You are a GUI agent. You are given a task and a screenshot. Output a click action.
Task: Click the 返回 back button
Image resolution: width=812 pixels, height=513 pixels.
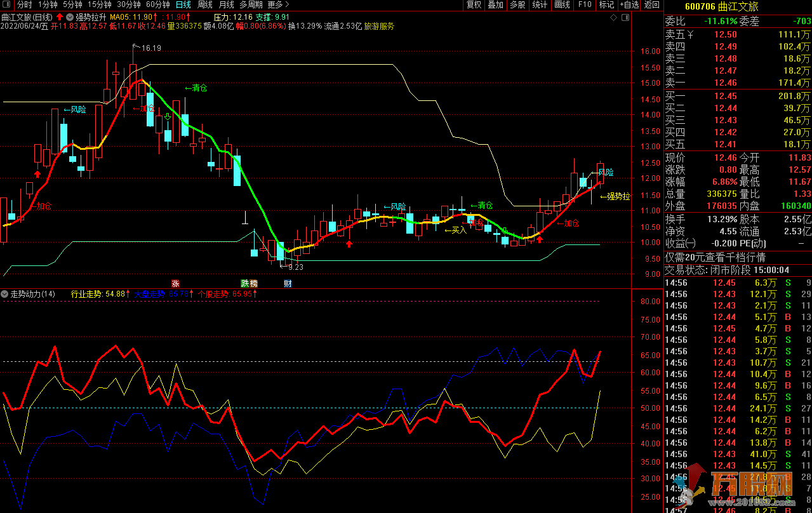pos(652,4)
